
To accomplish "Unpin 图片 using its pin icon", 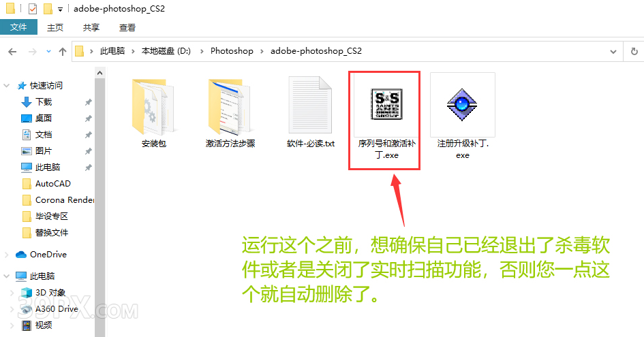I will [89, 151].
